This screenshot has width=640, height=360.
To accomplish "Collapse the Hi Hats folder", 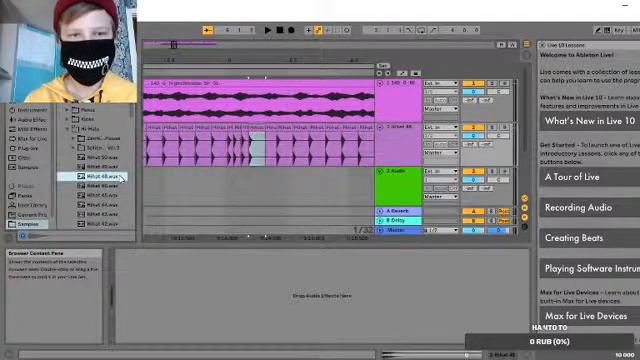I will coord(67,129).
